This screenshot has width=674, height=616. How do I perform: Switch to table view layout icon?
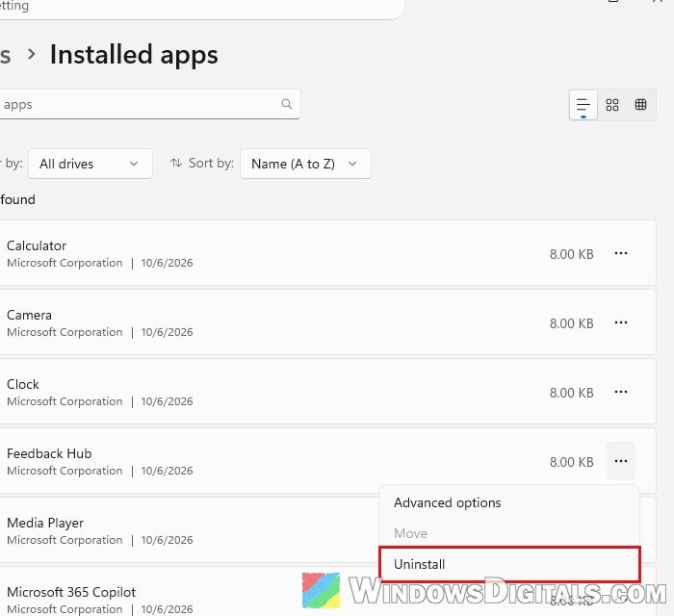point(640,104)
